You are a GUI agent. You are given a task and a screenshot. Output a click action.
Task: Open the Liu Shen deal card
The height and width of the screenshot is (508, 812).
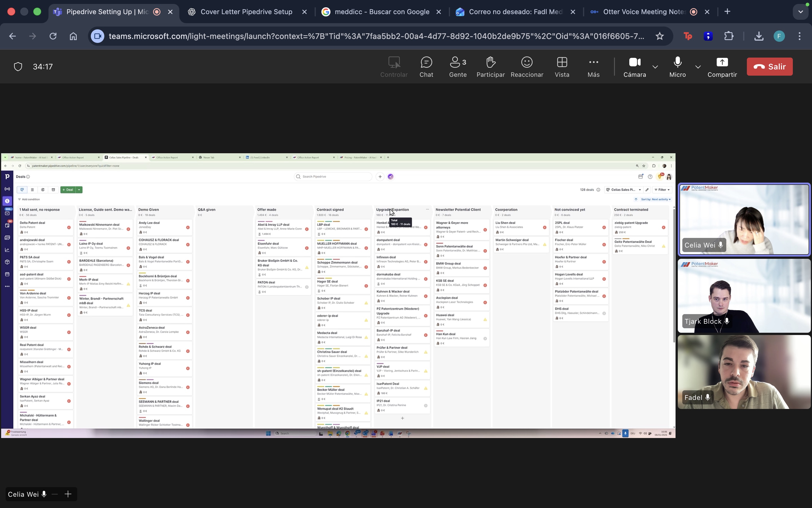521,227
